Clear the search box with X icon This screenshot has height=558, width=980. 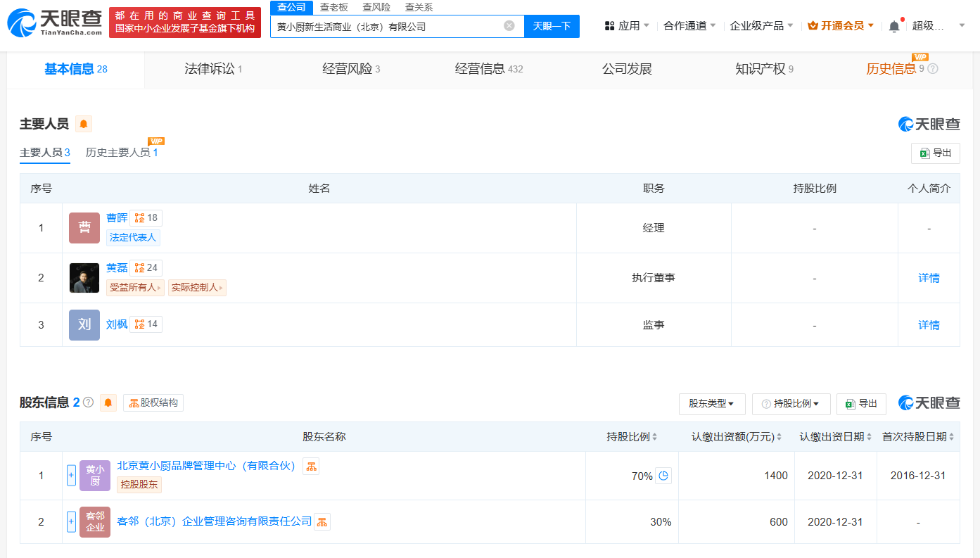[x=509, y=26]
